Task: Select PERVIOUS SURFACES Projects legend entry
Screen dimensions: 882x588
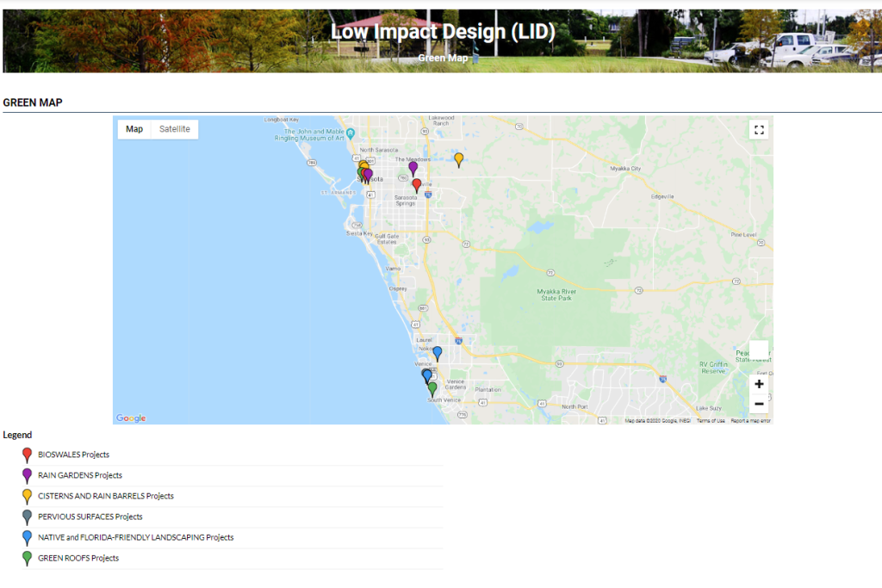Action: point(90,517)
